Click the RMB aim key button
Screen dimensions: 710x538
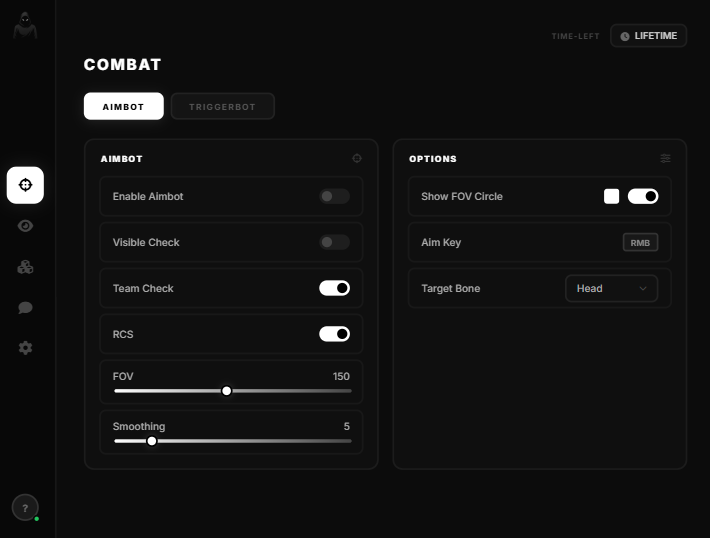coord(640,242)
